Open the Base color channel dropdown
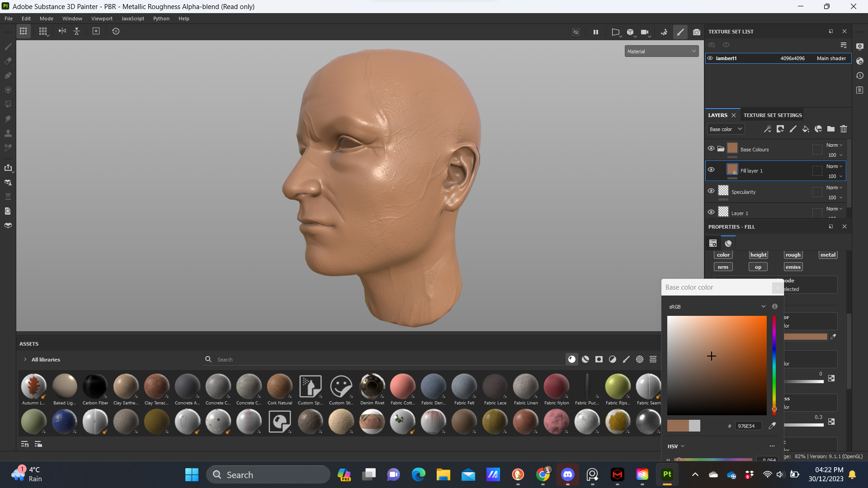Screen dimensions: 868x488 pyautogui.click(x=726, y=129)
